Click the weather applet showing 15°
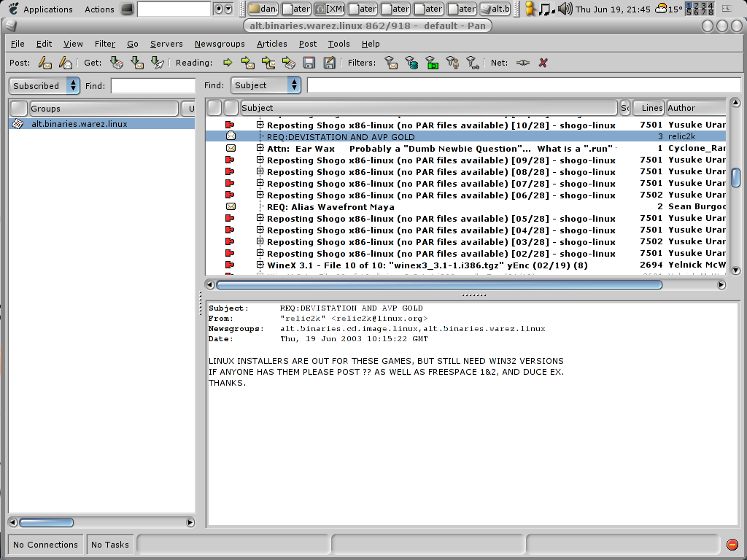This screenshot has height=560, width=747. pos(668,9)
